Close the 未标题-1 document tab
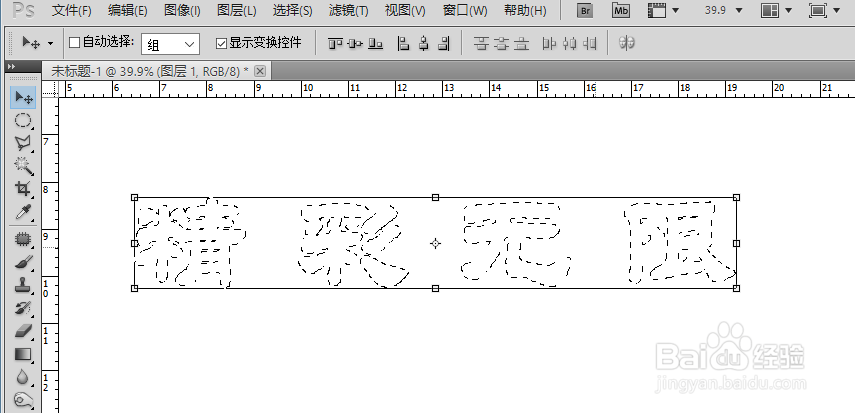855x413 pixels. coord(260,71)
